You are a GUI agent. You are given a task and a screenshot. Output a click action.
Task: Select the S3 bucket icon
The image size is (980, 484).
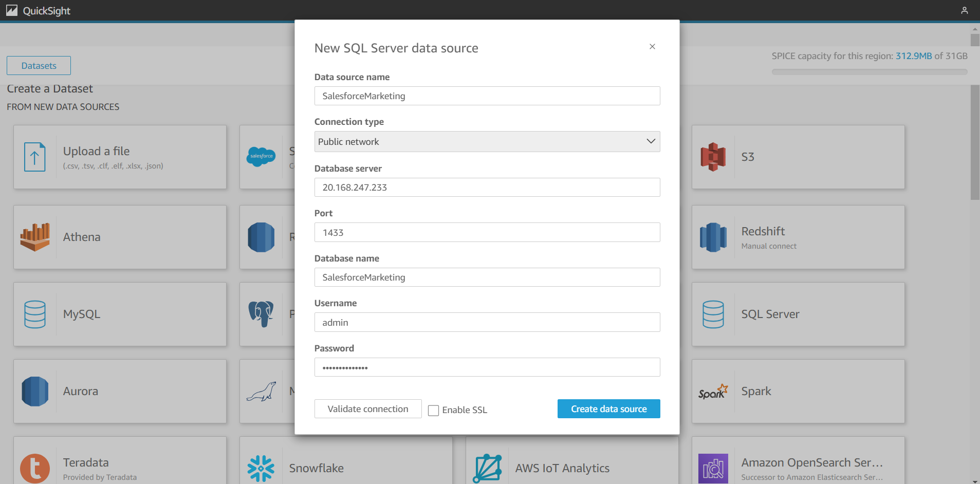(713, 157)
